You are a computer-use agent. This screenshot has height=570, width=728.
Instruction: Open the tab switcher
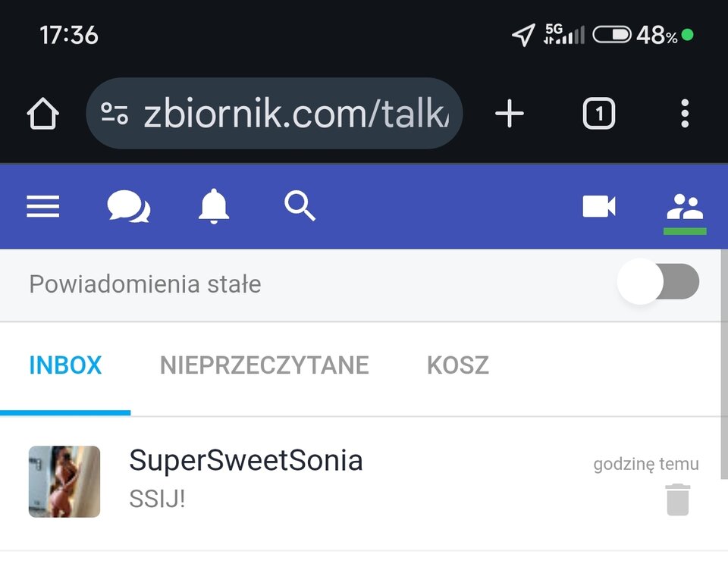point(598,114)
